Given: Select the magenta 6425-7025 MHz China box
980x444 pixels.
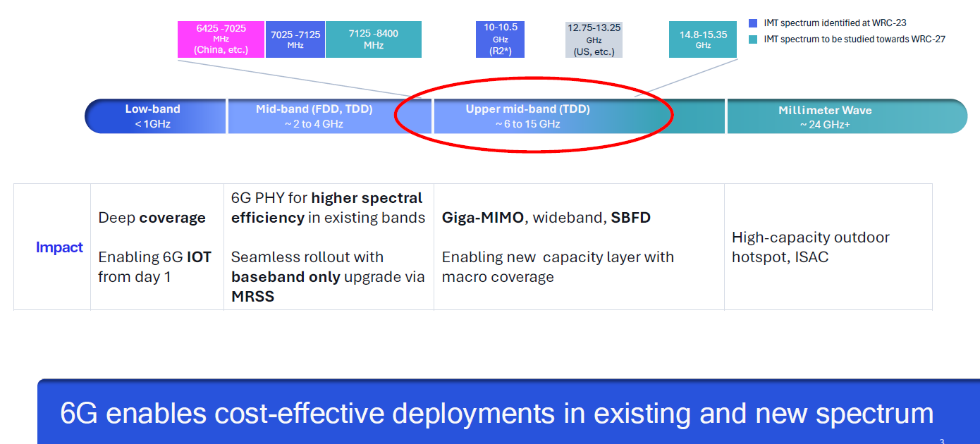Looking at the screenshot, I should point(221,39).
